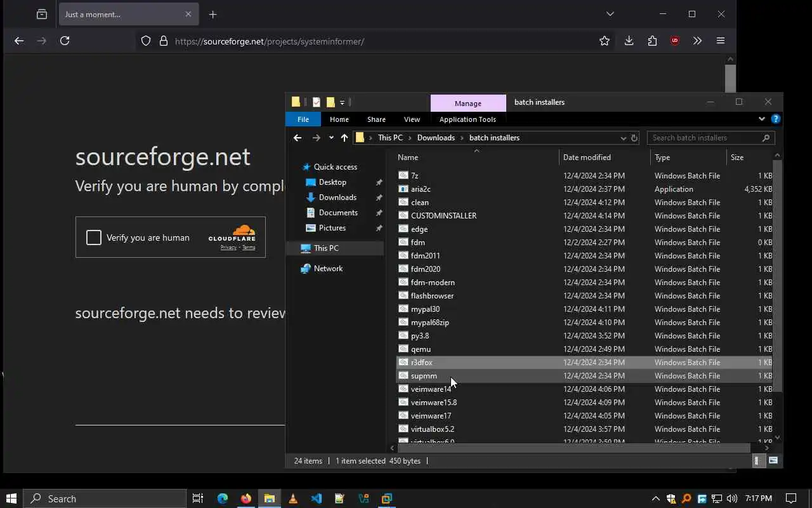Image resolution: width=812 pixels, height=508 pixels.
Task: Click Search batch installers field
Action: pyautogui.click(x=710, y=138)
